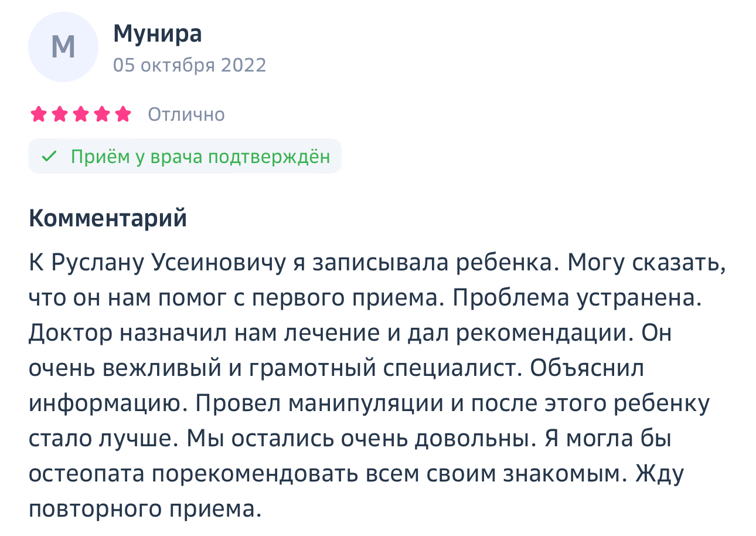
Task: Select the third pink rating star
Action: (x=81, y=114)
